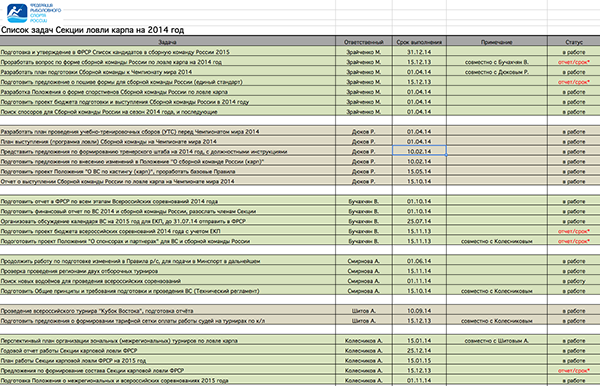
Task: Click red 'отчет/срок*' status in 'пошиве формы' row
Action: pyautogui.click(x=574, y=82)
